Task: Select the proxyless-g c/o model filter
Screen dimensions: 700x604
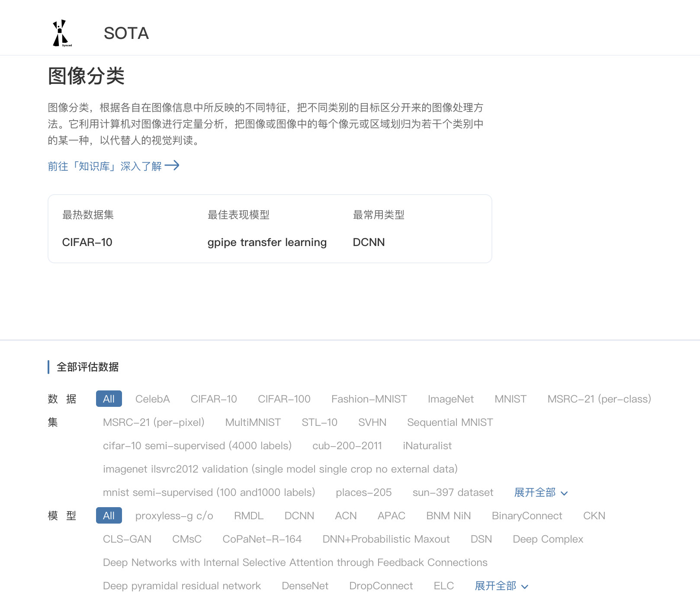Action: [174, 515]
